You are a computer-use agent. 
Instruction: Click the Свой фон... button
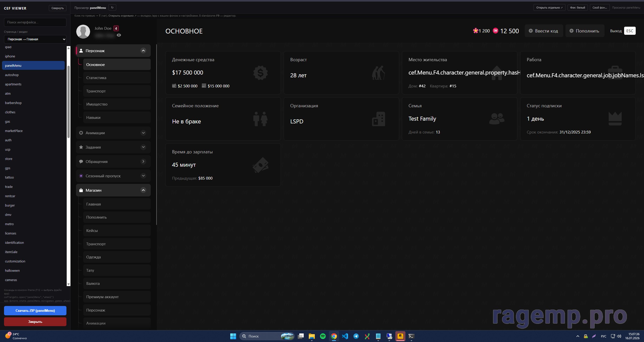click(600, 8)
